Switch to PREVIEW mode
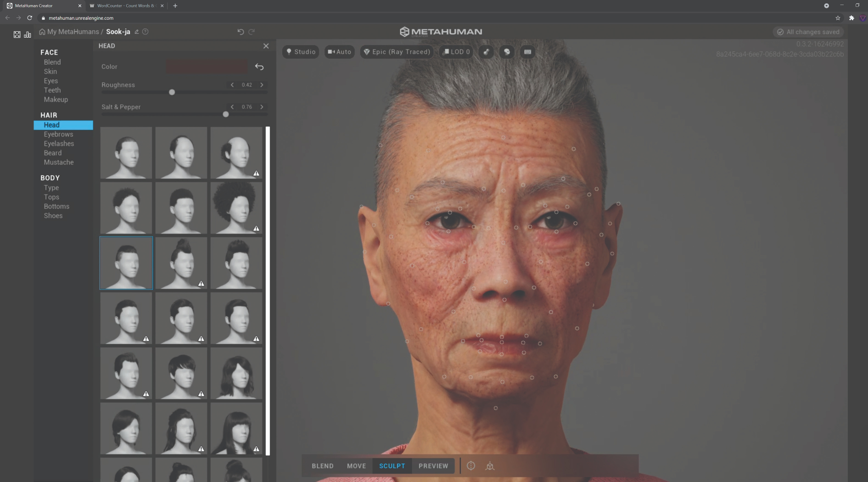The width and height of the screenshot is (868, 482). [x=433, y=466]
